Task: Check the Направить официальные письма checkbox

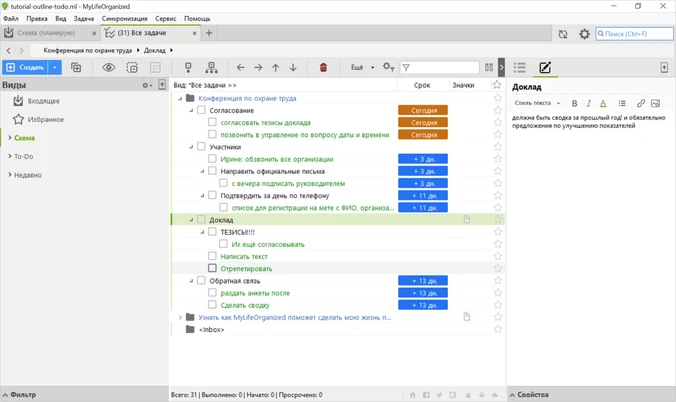Action: [212, 171]
